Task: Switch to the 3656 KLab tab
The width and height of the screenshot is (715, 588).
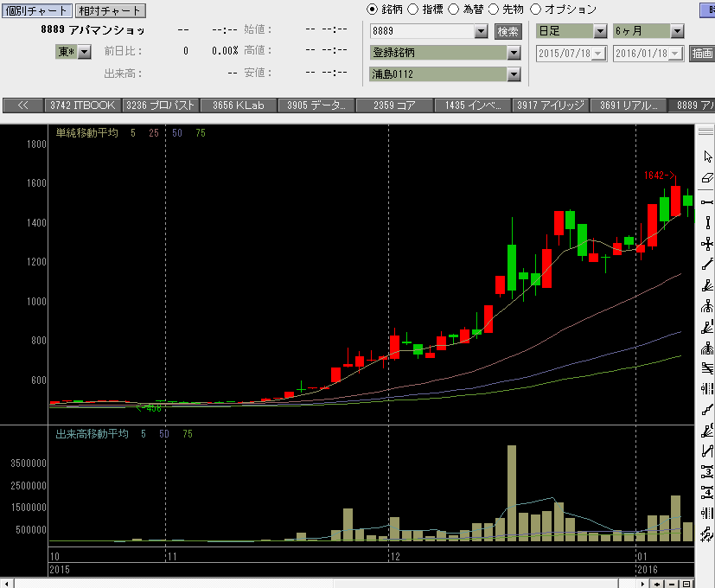Action: pos(239,105)
